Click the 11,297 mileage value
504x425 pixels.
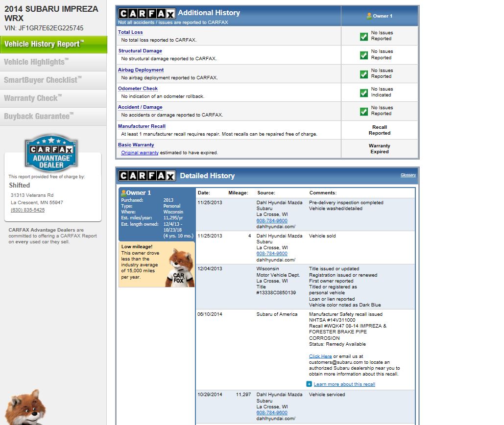(243, 395)
